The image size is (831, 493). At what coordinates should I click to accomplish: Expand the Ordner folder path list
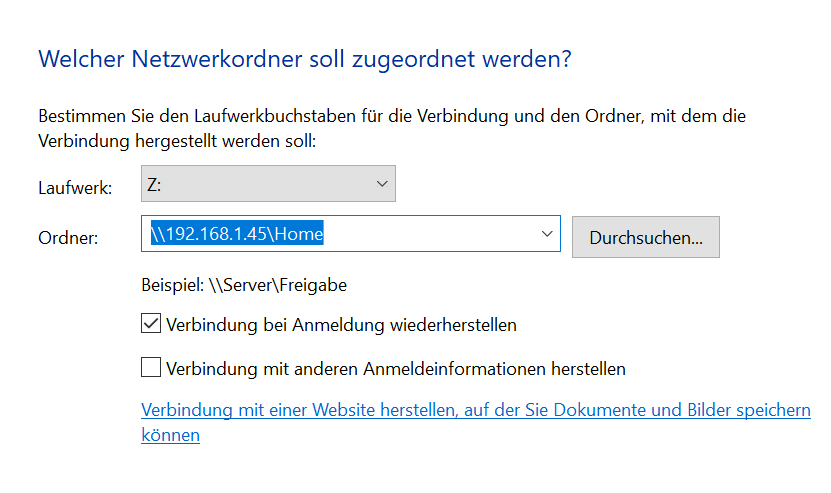point(546,234)
